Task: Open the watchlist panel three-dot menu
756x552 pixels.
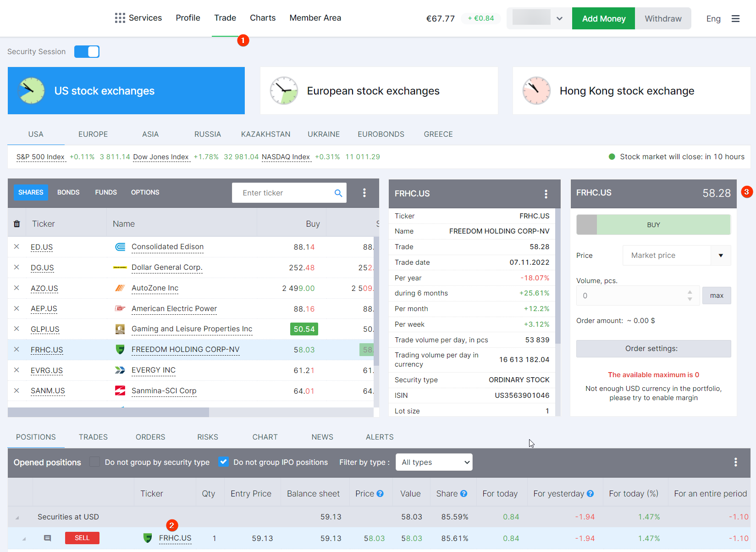Action: pyautogui.click(x=364, y=193)
